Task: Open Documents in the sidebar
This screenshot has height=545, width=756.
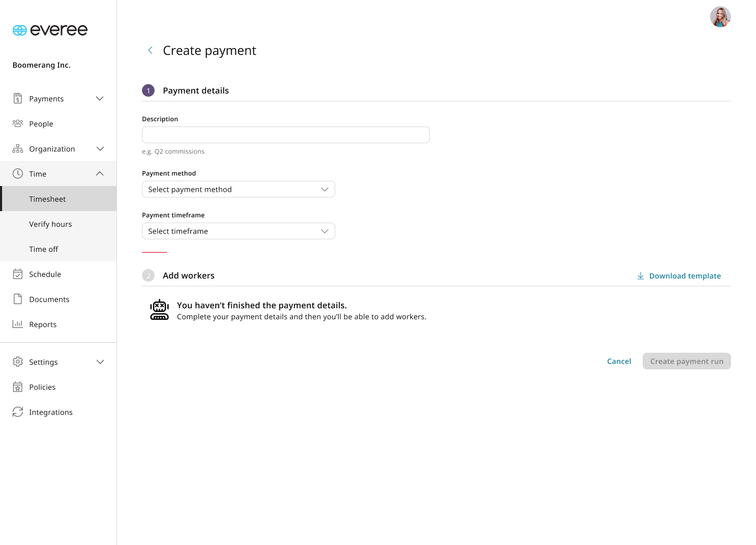Action: (58, 299)
